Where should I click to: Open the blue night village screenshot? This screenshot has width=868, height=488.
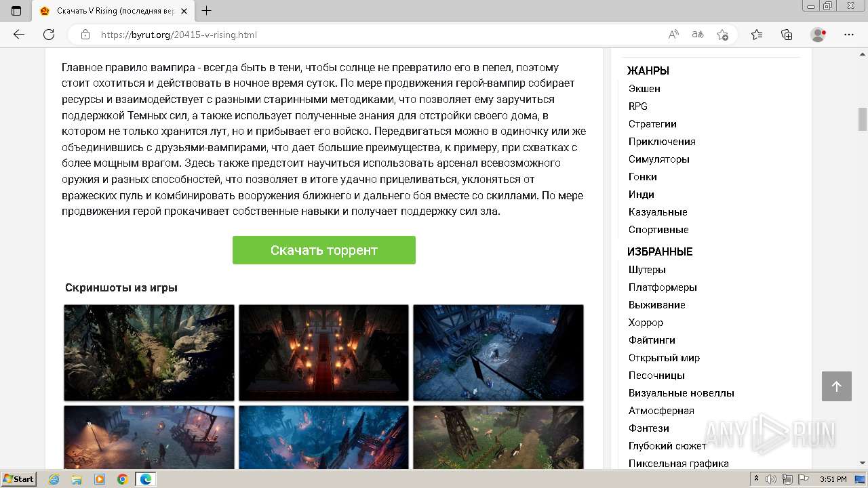pyautogui.click(x=498, y=352)
